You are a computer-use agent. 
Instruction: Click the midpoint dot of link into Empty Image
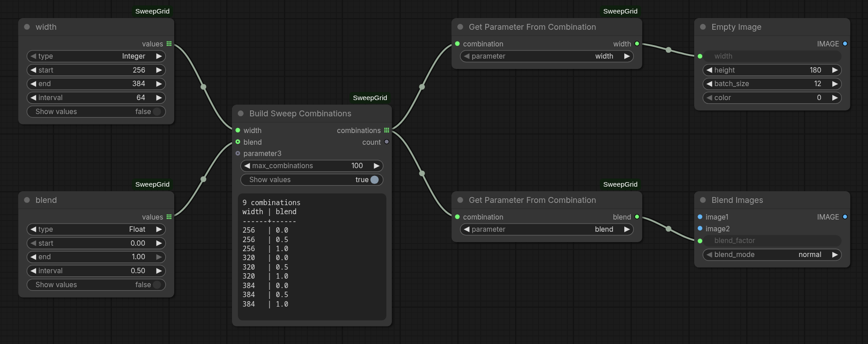[668, 50]
